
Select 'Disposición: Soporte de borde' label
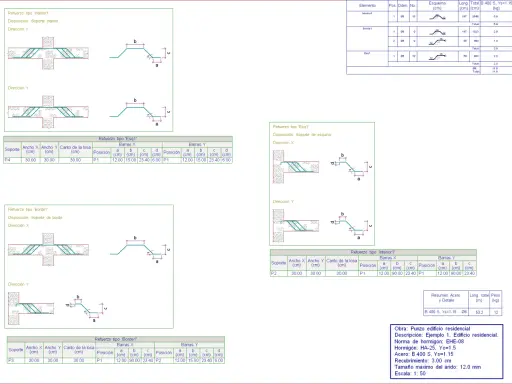[35, 218]
